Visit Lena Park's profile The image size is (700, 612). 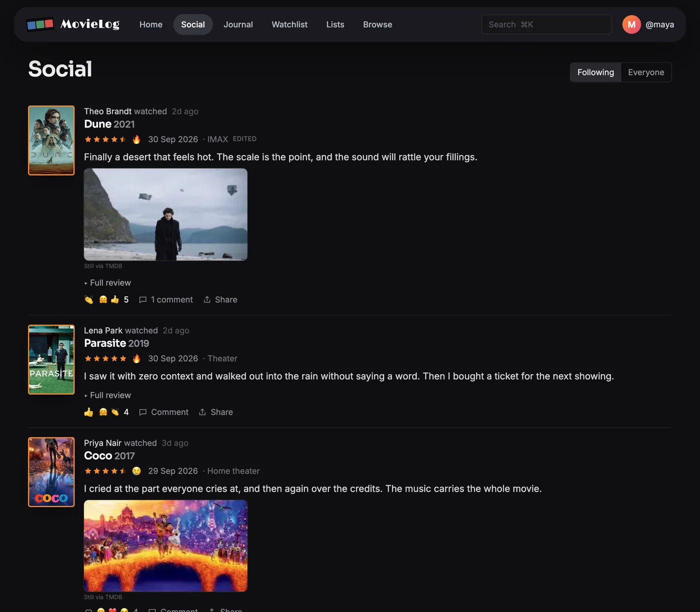pyautogui.click(x=103, y=331)
